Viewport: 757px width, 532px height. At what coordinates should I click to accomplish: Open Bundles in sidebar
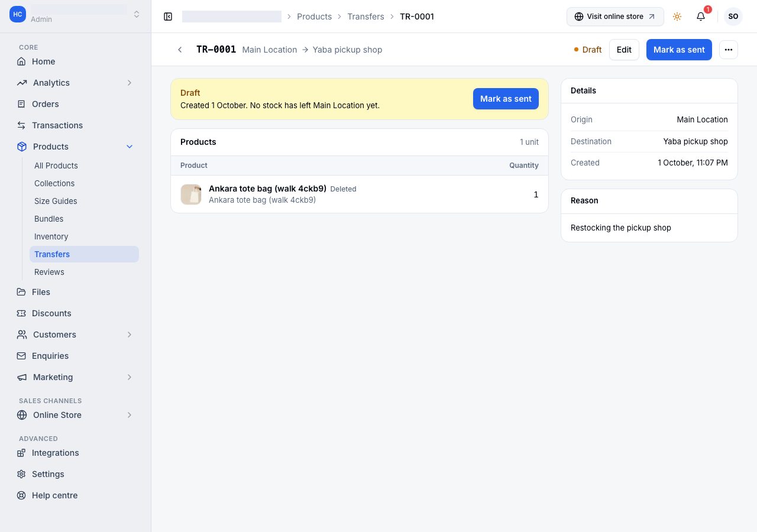[x=84, y=219]
